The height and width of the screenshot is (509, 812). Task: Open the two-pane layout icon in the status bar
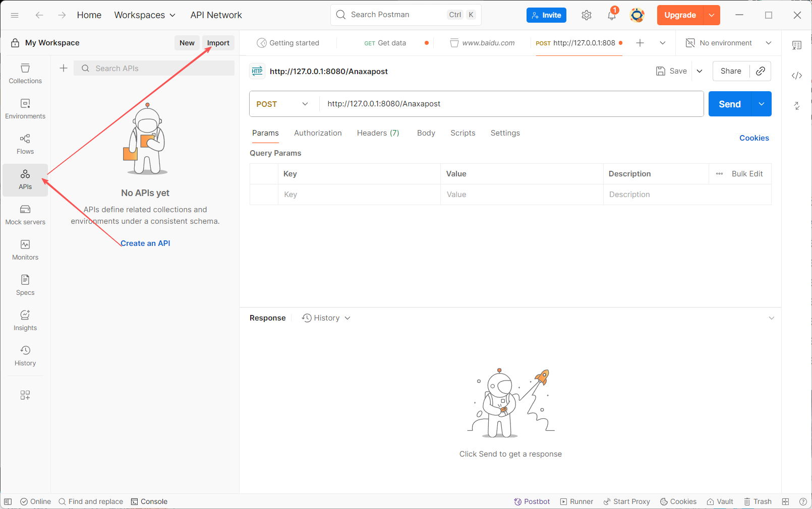click(785, 501)
